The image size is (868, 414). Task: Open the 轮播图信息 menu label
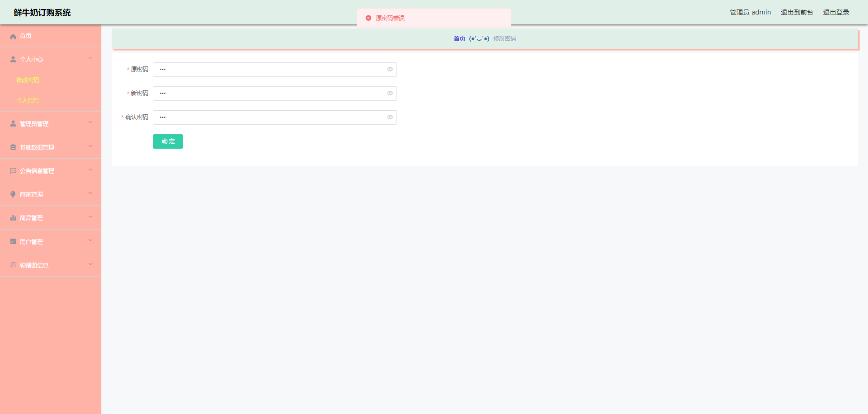point(34,265)
